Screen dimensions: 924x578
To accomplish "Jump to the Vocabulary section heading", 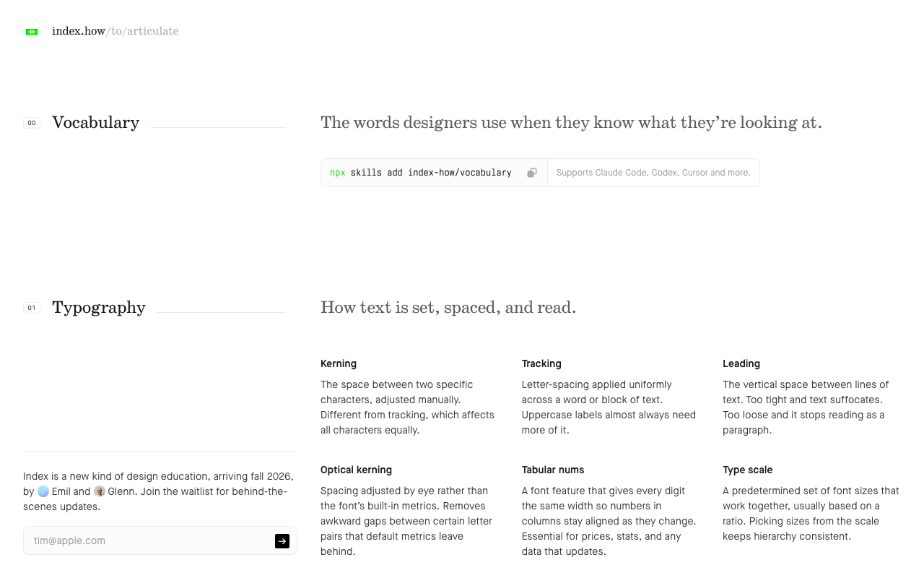I will tap(96, 122).
